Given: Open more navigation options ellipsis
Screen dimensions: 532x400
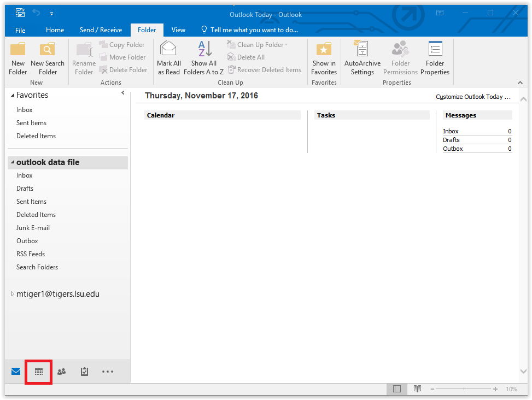Looking at the screenshot, I should coord(108,372).
